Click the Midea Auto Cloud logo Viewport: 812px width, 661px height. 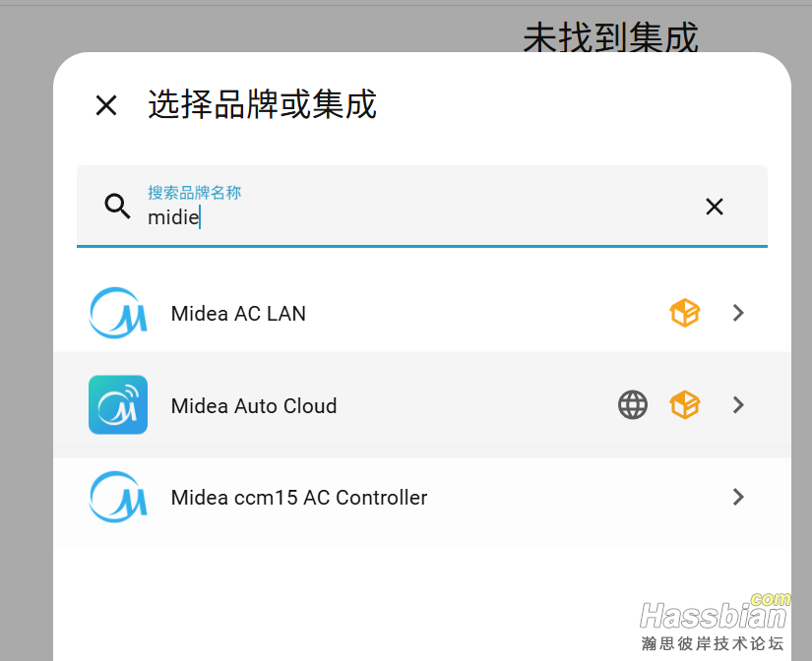click(x=118, y=404)
